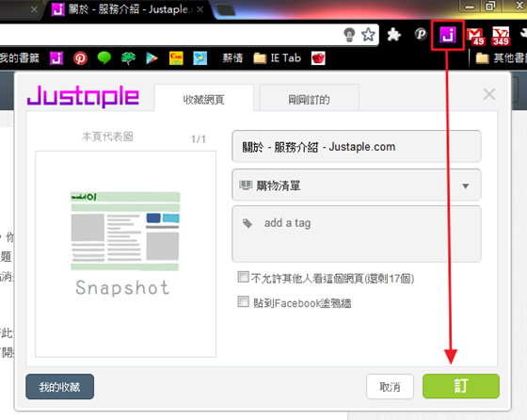Click the 1/1 image counter
Screen dimensions: 527x420
199,139
